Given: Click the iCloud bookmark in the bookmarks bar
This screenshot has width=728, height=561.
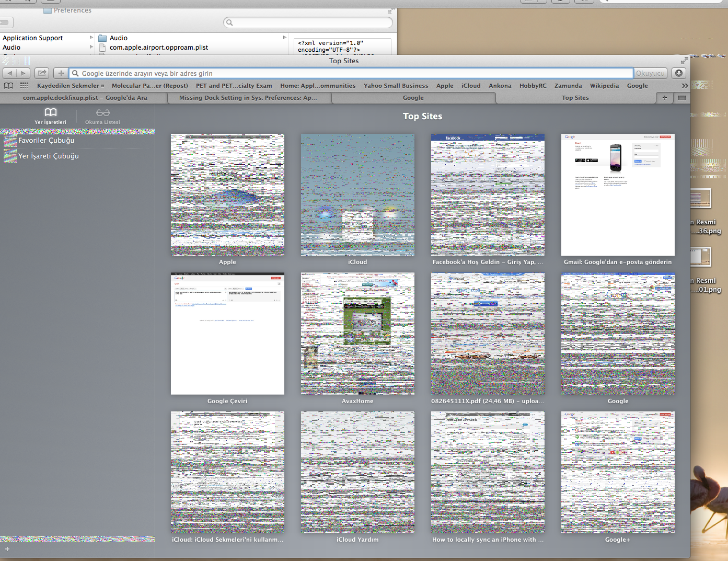Looking at the screenshot, I should [471, 86].
